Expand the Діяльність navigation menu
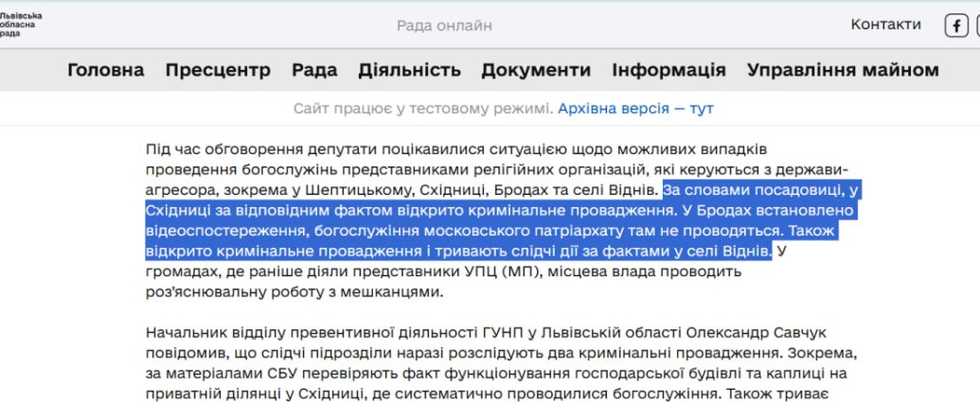 coord(409,70)
